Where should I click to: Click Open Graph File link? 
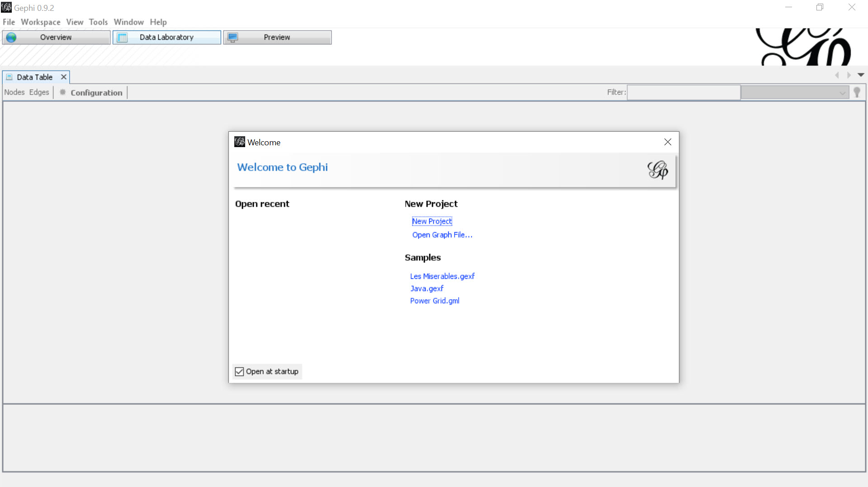point(442,235)
